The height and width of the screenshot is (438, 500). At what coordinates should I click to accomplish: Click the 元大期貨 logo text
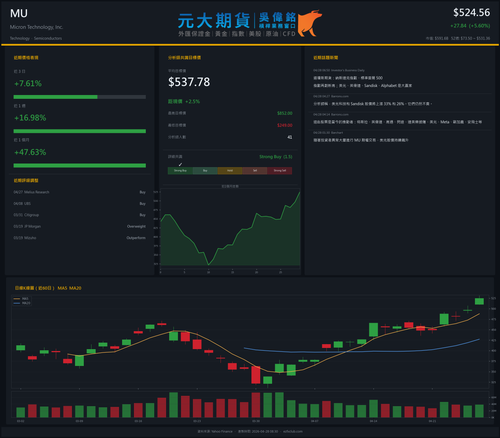click(214, 21)
